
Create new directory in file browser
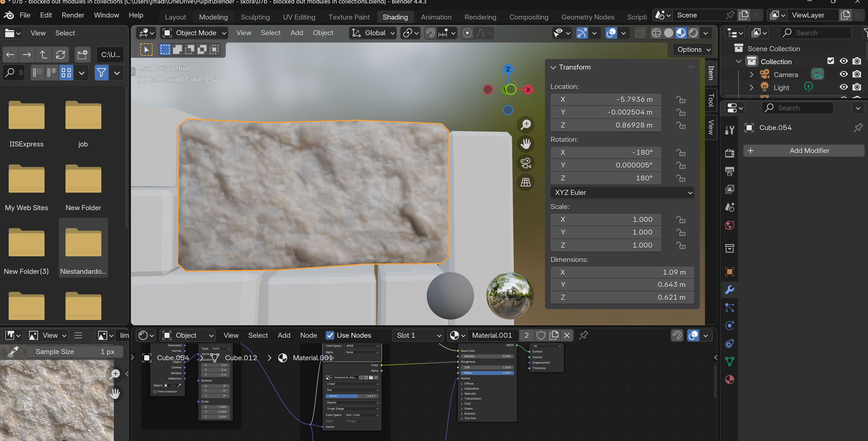pos(82,55)
